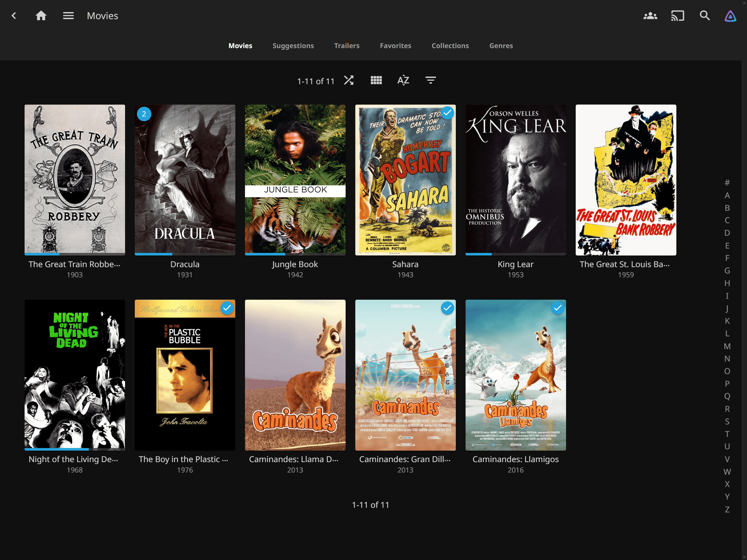The width and height of the screenshot is (747, 560).
Task: Switch to the Favorites tab
Action: click(395, 46)
